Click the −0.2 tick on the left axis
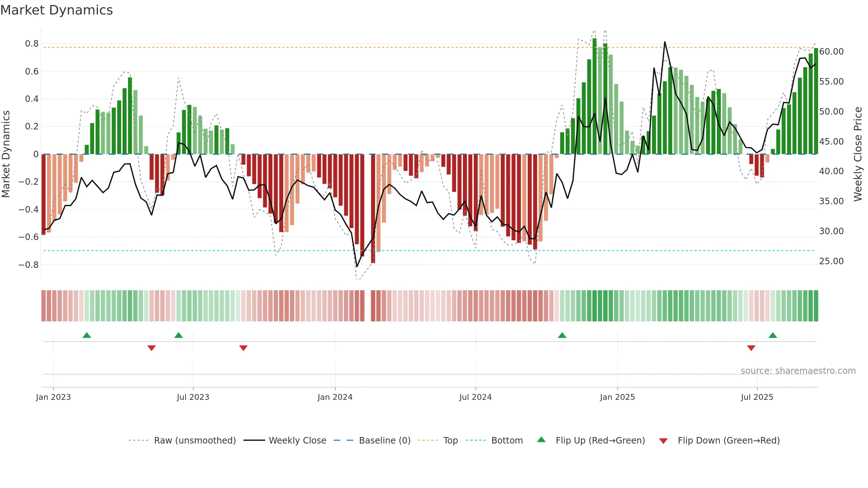The width and height of the screenshot is (868, 488). point(29,181)
